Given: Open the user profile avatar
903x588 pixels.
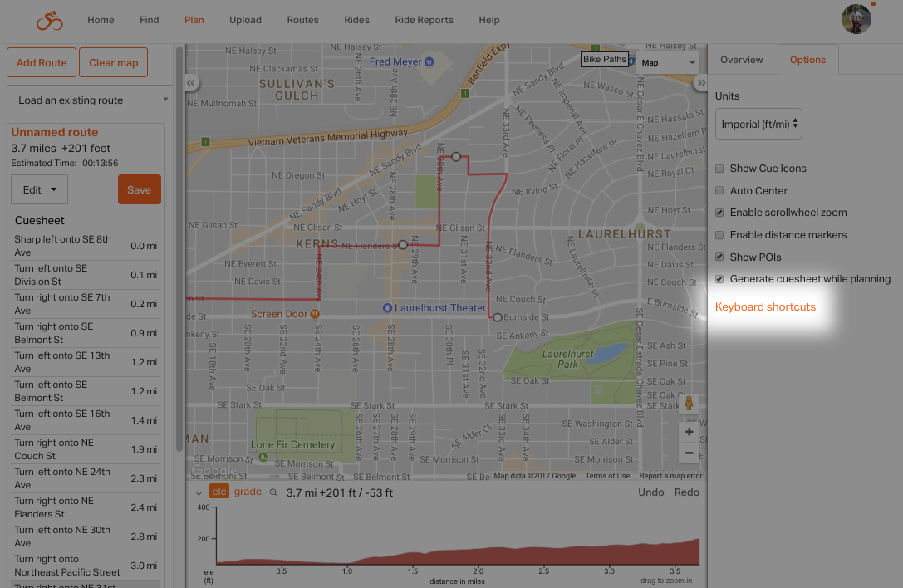Looking at the screenshot, I should pos(856,20).
